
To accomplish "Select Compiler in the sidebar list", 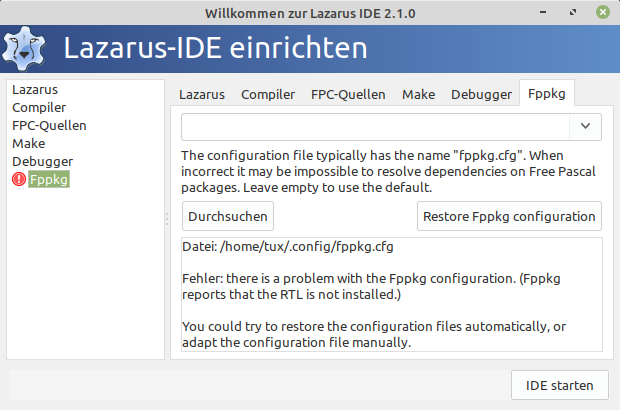I will point(39,108).
